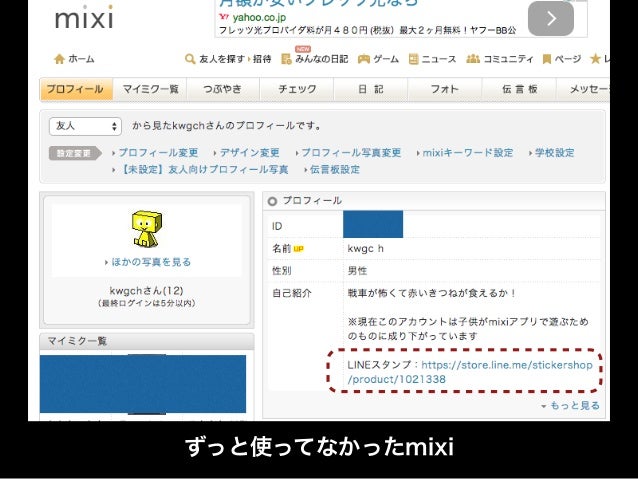This screenshot has height=479, width=638.
Task: Open コミュニティ navigation link
Action: 508,59
